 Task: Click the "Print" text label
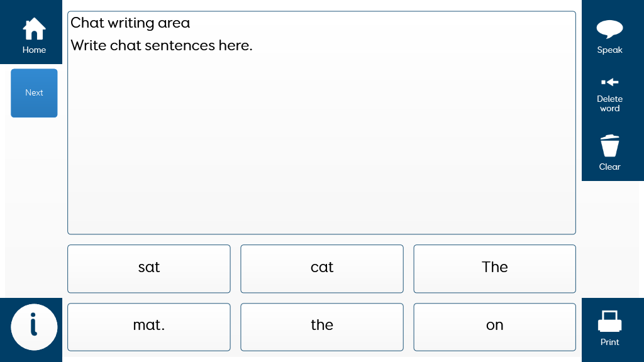coord(609,343)
